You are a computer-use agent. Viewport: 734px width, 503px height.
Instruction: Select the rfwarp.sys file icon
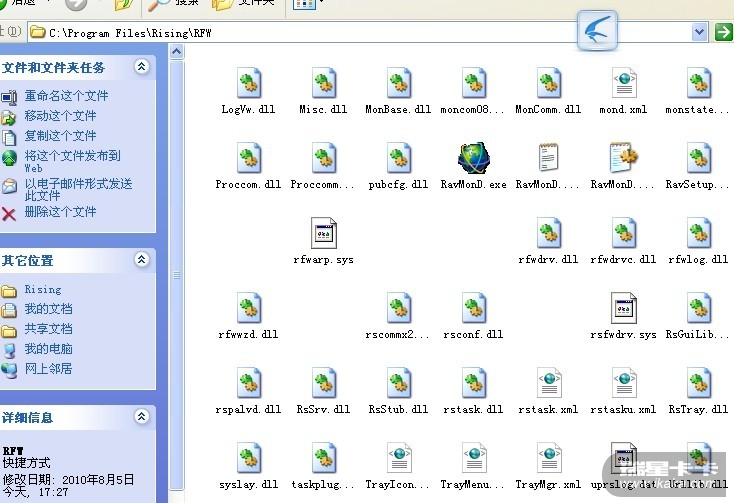click(x=323, y=235)
